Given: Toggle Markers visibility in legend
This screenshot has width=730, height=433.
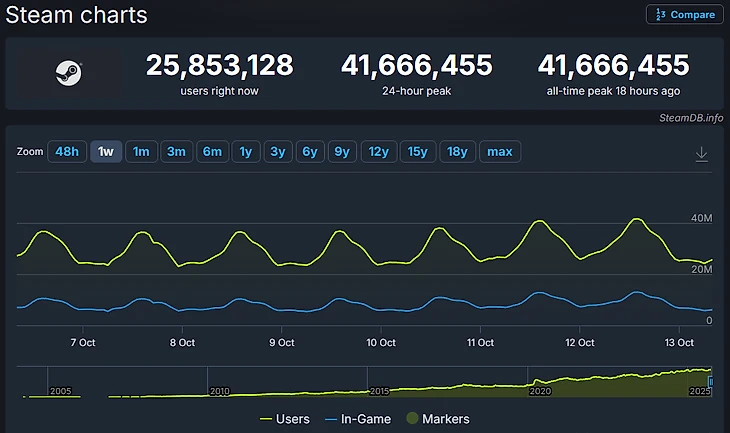Looking at the screenshot, I should point(437,419).
